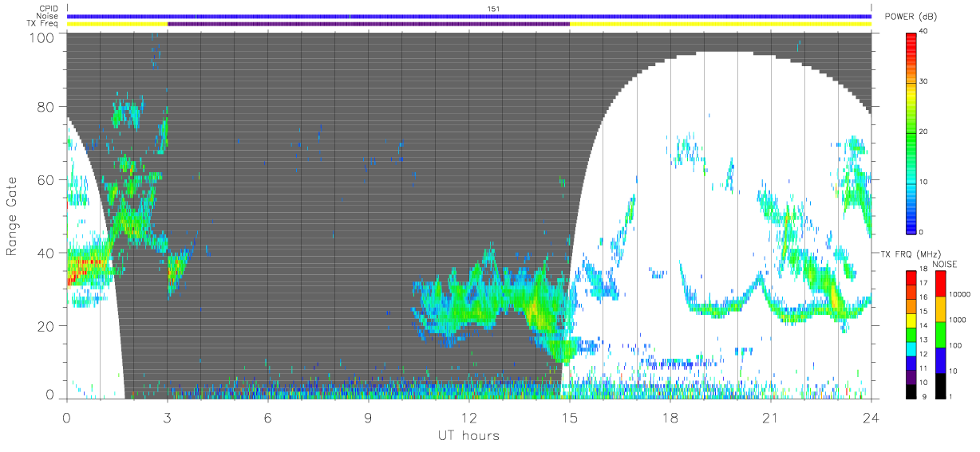980x452 pixels.
Task: Click the Range Gate tick label "60"
Action: (x=46, y=180)
